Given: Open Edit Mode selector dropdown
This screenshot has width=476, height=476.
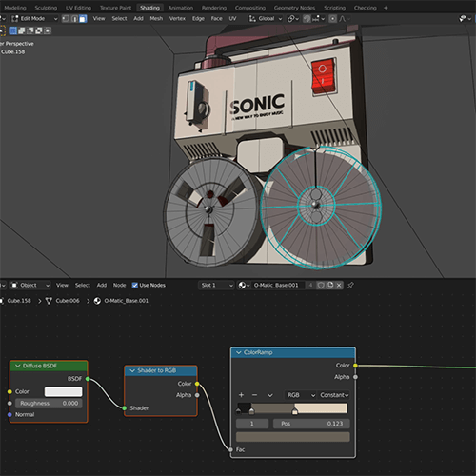Looking at the screenshot, I should tap(34, 19).
